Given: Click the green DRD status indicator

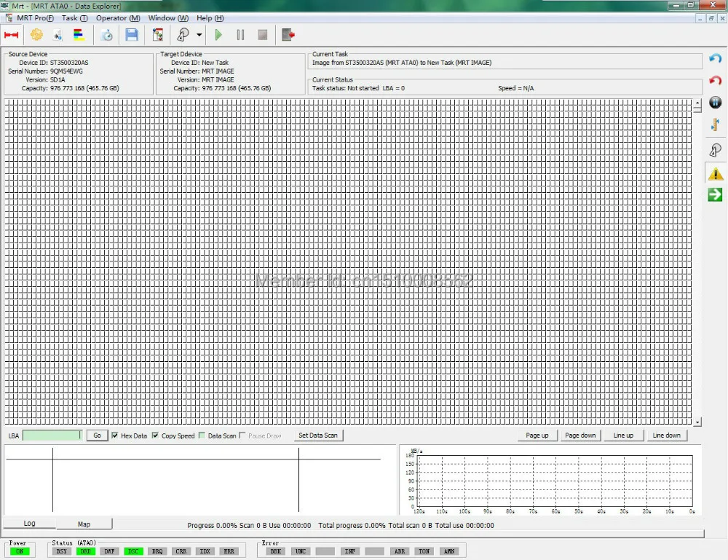Looking at the screenshot, I should tap(85, 551).
